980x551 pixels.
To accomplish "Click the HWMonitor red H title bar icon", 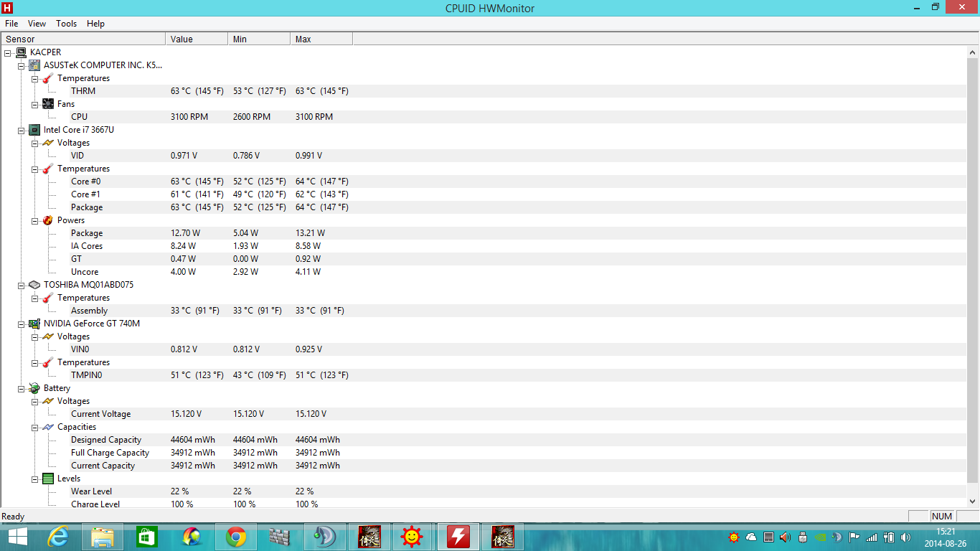I will [x=7, y=8].
